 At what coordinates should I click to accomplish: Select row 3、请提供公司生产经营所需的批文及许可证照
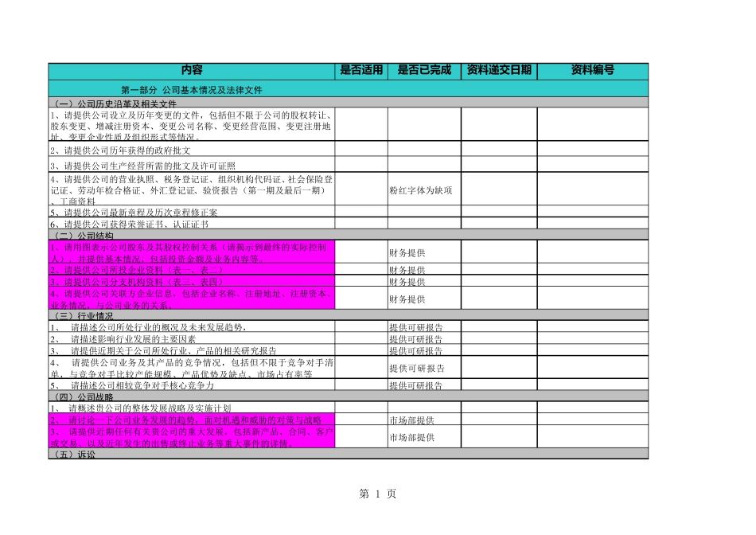coord(192,165)
